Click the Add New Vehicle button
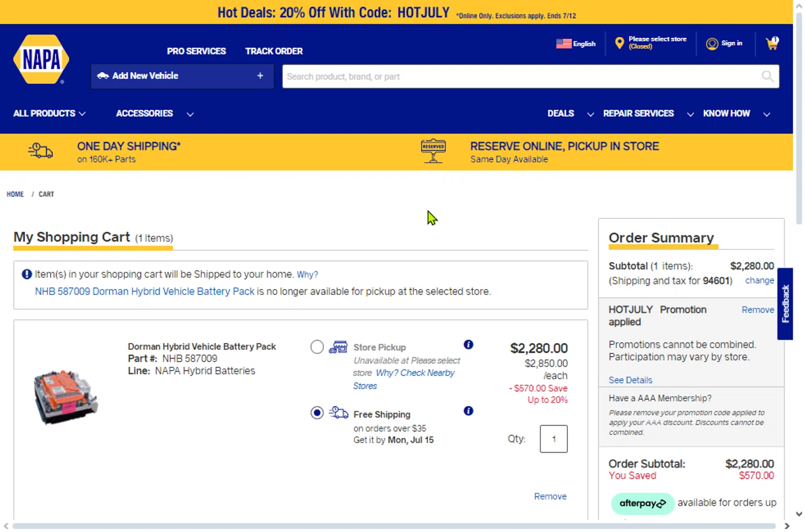The width and height of the screenshot is (805, 532). [182, 76]
